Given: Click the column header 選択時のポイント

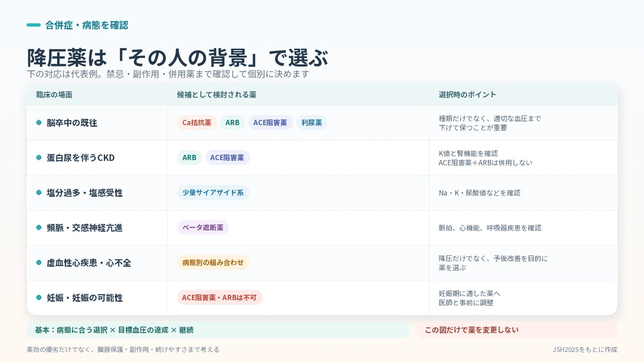Looking at the screenshot, I should [467, 94].
